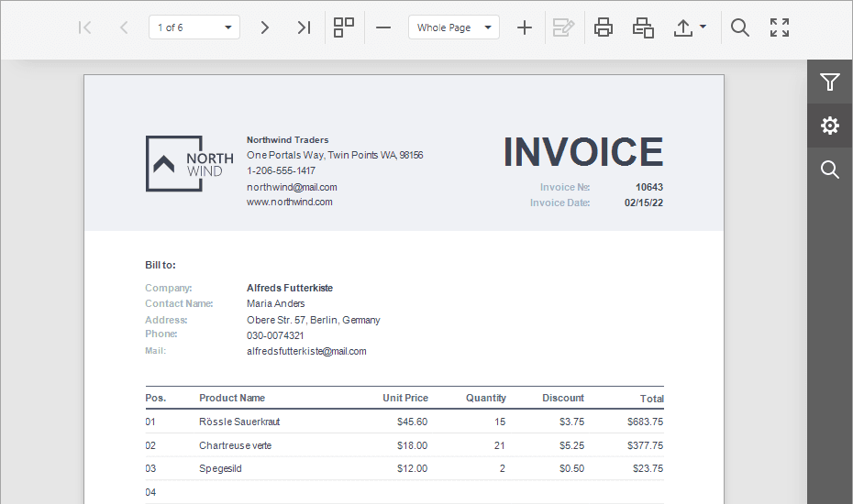
Task: Click Rössle Sauerkraut product row
Action: tap(404, 422)
